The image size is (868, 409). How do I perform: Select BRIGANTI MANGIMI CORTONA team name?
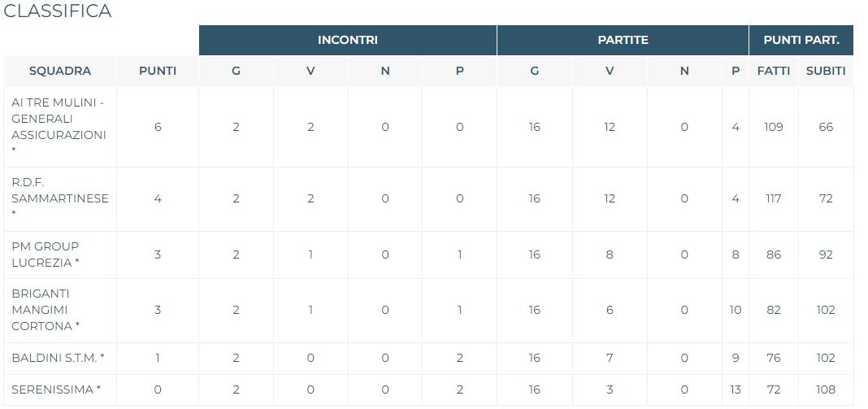(x=46, y=310)
